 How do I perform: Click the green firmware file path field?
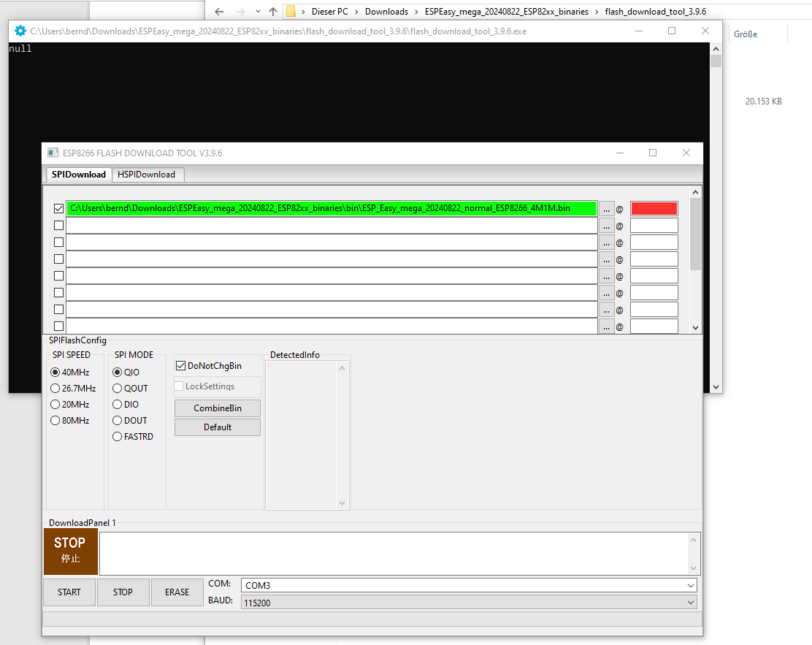(x=332, y=209)
